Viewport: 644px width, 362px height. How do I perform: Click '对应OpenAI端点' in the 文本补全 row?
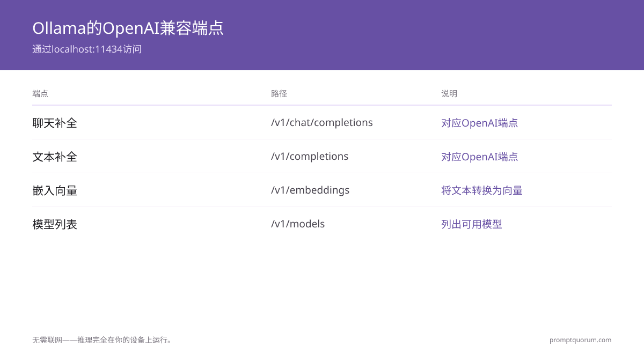(480, 157)
